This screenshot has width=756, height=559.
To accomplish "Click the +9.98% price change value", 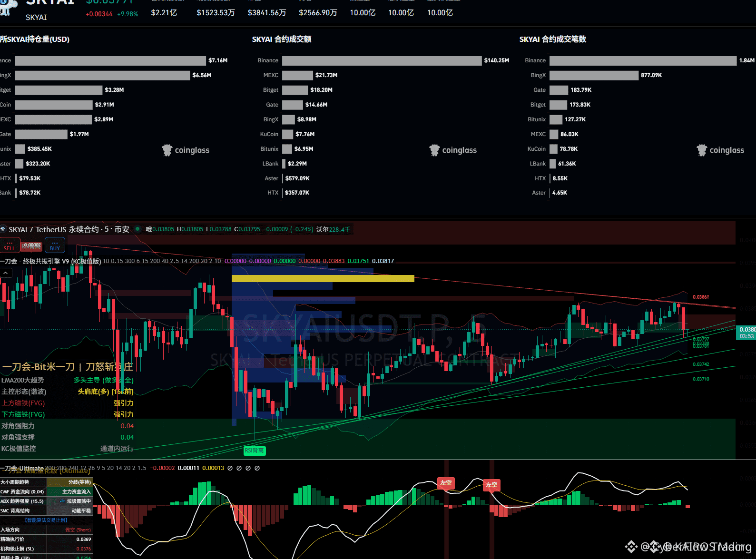I will coord(128,14).
